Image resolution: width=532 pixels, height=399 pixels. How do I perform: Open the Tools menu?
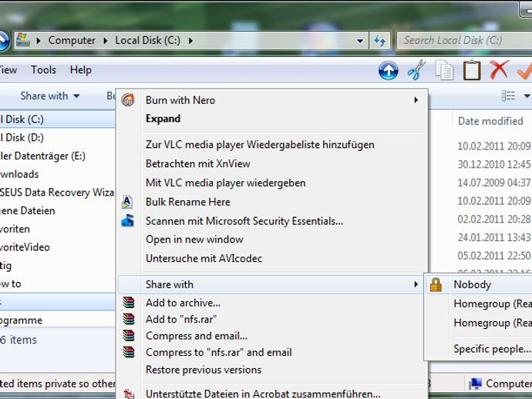pyautogui.click(x=43, y=70)
